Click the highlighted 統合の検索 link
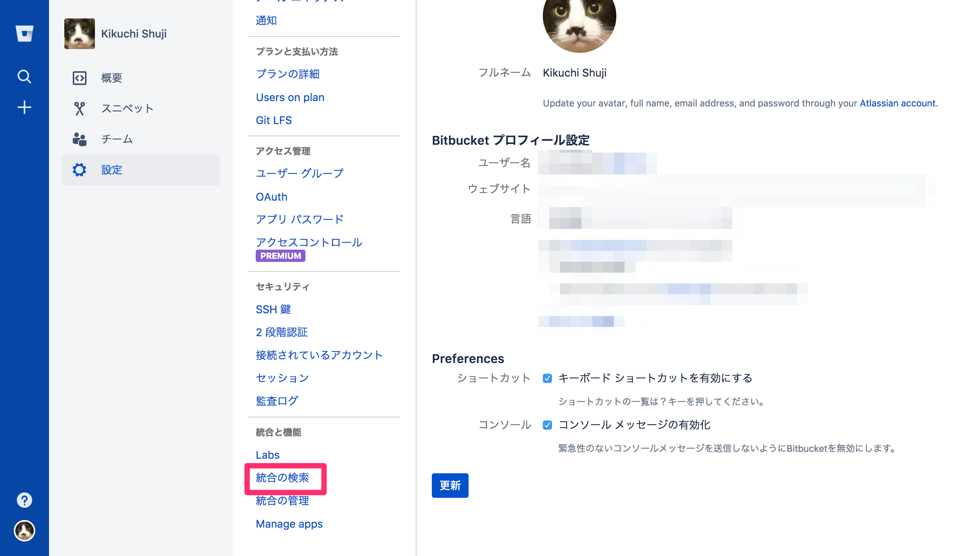Viewport: 980px width, 556px height. coord(283,478)
